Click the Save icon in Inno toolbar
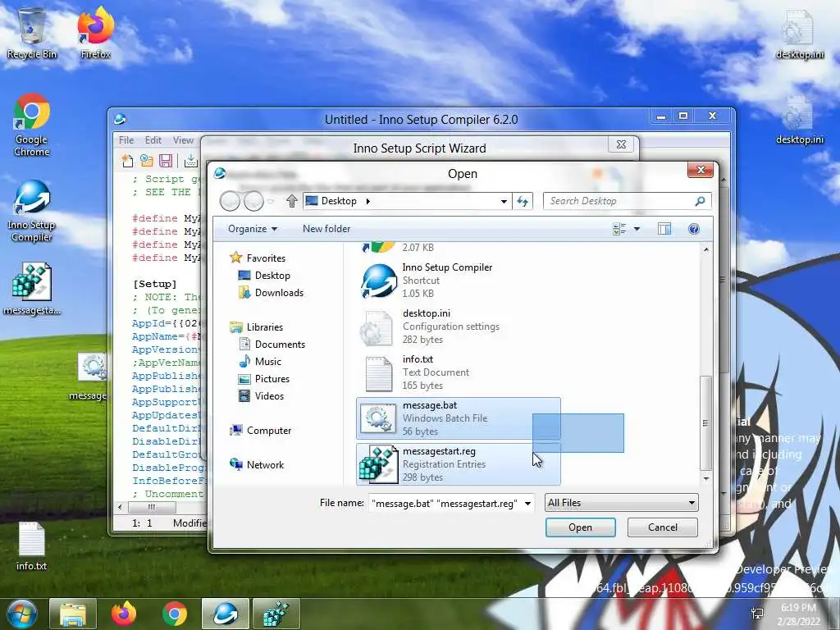The image size is (840, 630). point(166,160)
